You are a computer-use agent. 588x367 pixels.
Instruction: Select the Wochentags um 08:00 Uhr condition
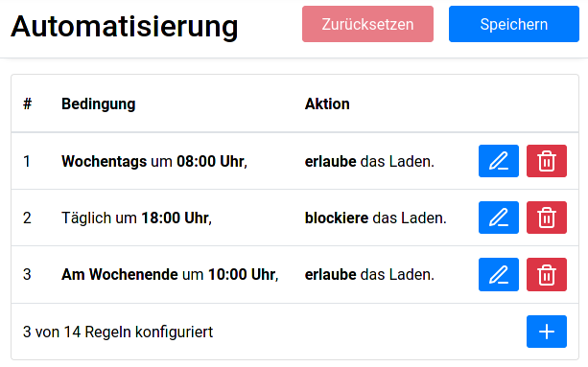tap(154, 161)
